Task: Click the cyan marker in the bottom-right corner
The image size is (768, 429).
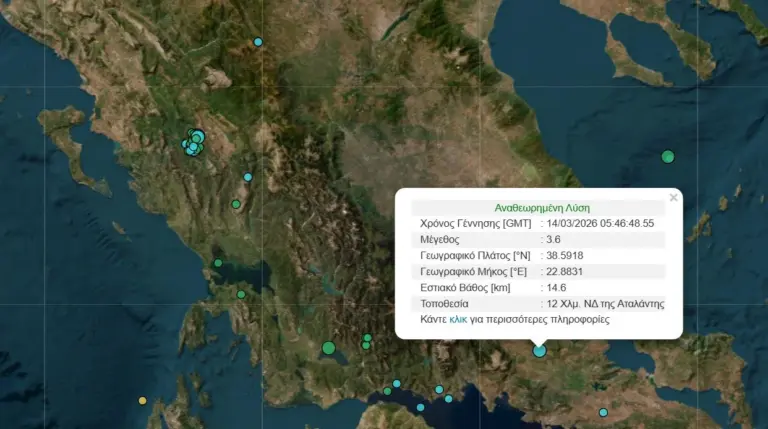Action: (603, 412)
